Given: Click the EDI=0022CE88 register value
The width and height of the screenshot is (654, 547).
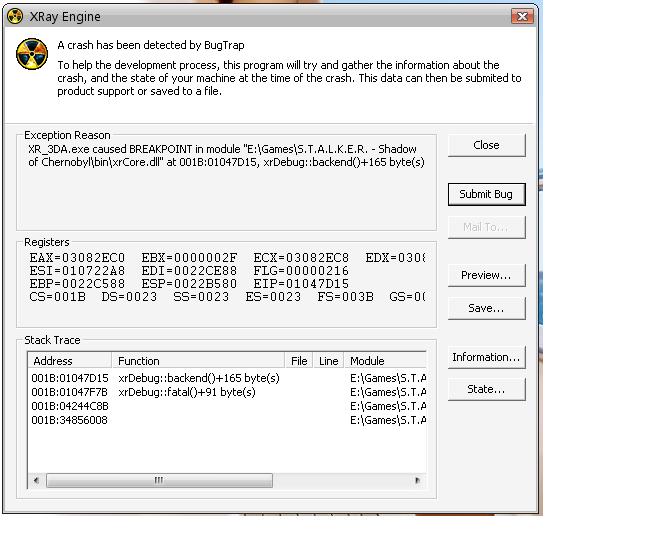Looking at the screenshot, I should (189, 271).
